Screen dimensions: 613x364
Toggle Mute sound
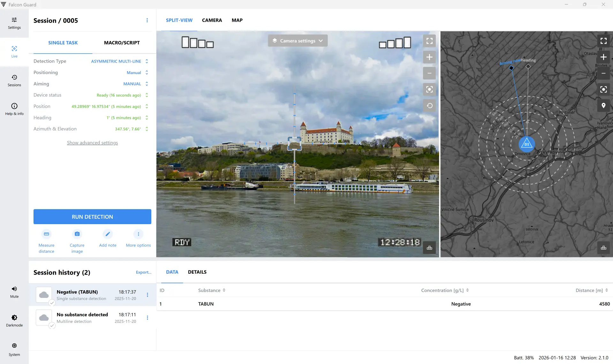tap(14, 292)
